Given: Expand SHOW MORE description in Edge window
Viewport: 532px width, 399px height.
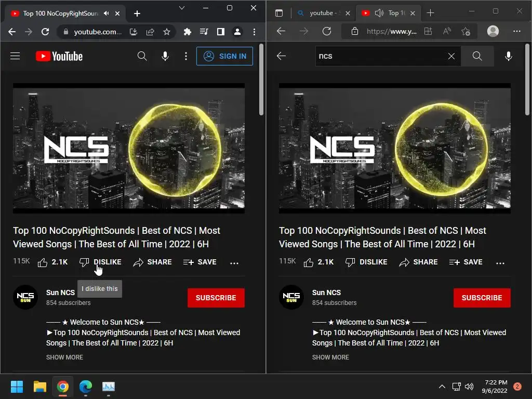Looking at the screenshot, I should (330, 357).
